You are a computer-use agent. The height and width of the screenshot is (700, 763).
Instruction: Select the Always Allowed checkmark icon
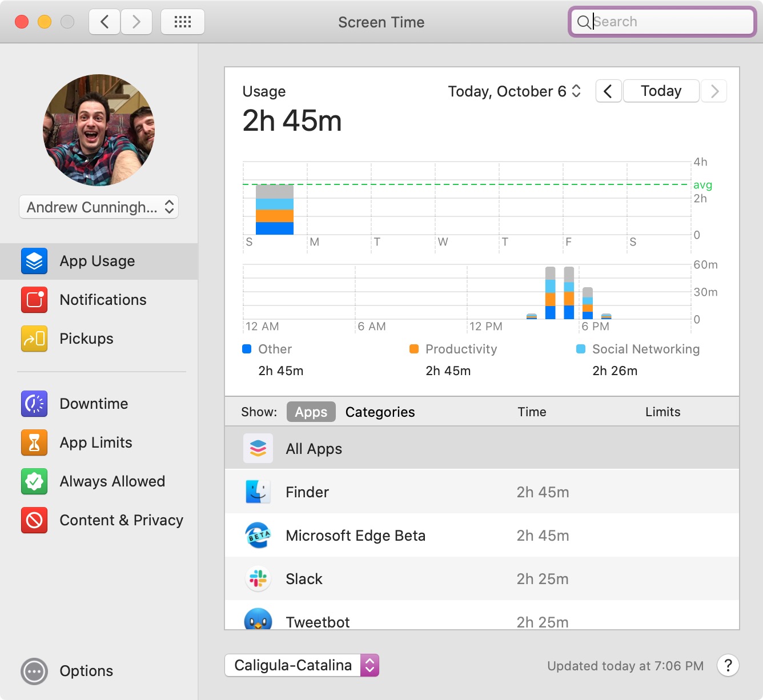pyautogui.click(x=34, y=482)
